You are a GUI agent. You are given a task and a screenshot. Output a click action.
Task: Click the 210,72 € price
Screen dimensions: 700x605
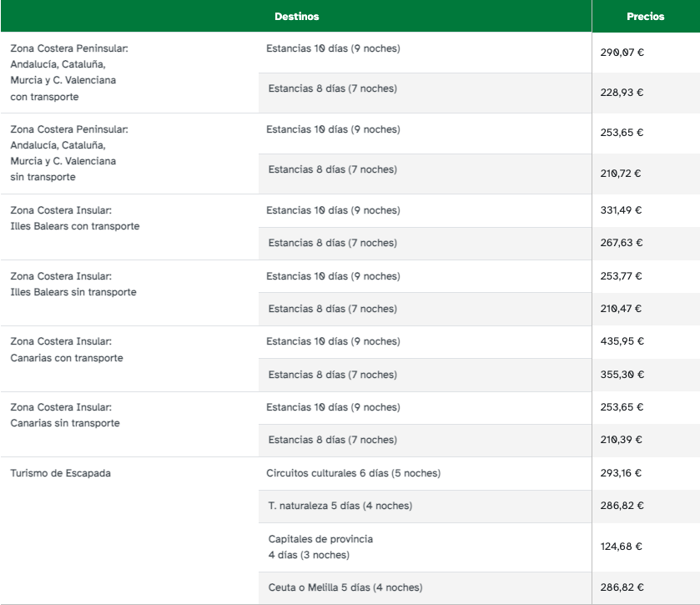pos(622,174)
